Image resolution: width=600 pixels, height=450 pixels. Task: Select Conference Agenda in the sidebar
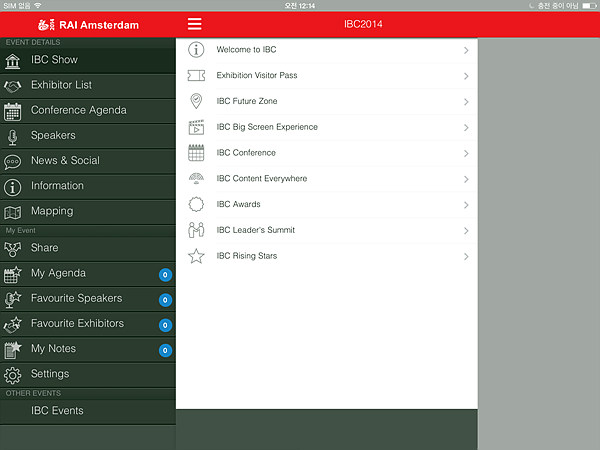pyautogui.click(x=88, y=111)
